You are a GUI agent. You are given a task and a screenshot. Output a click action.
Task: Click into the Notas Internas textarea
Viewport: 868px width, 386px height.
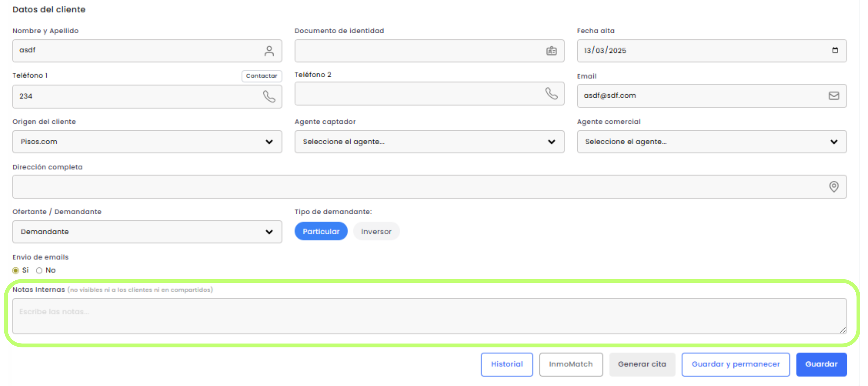pos(429,316)
